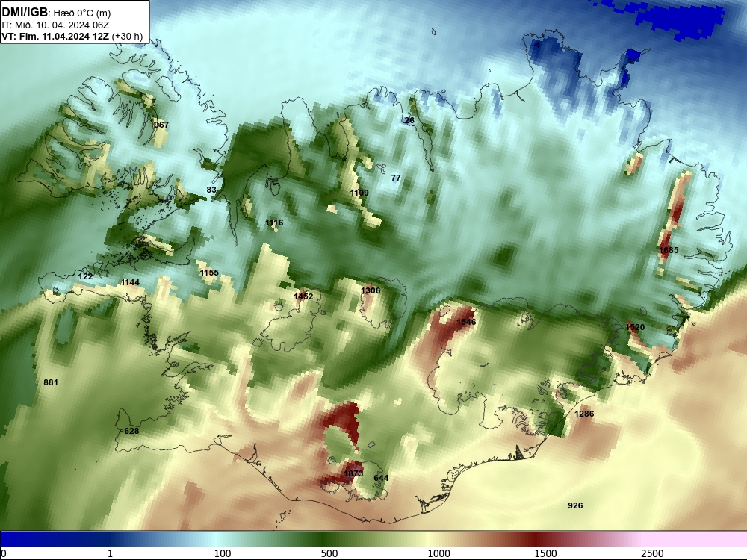
Task: Click the IT initialization time line
Action: tap(55, 25)
